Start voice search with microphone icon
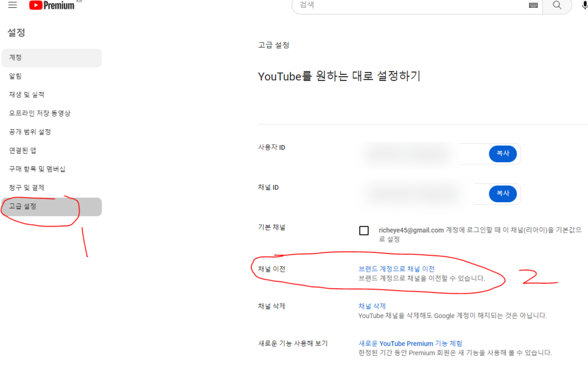The width and height of the screenshot is (588, 365). coord(584,5)
